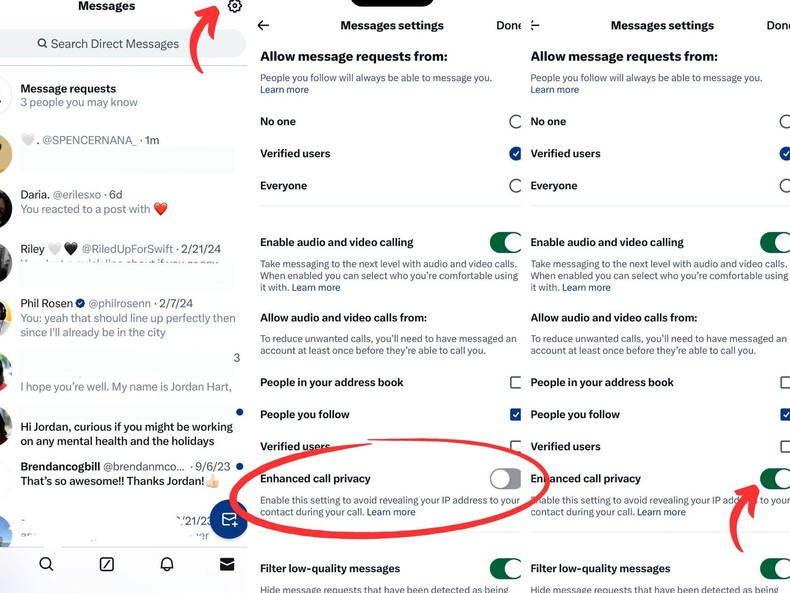Open Messages settings gear icon
This screenshot has width=790, height=593.
click(x=234, y=6)
